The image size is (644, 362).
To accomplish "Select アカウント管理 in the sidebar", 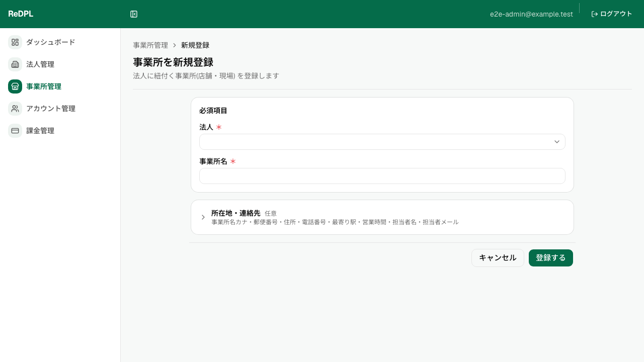I will [60, 109].
